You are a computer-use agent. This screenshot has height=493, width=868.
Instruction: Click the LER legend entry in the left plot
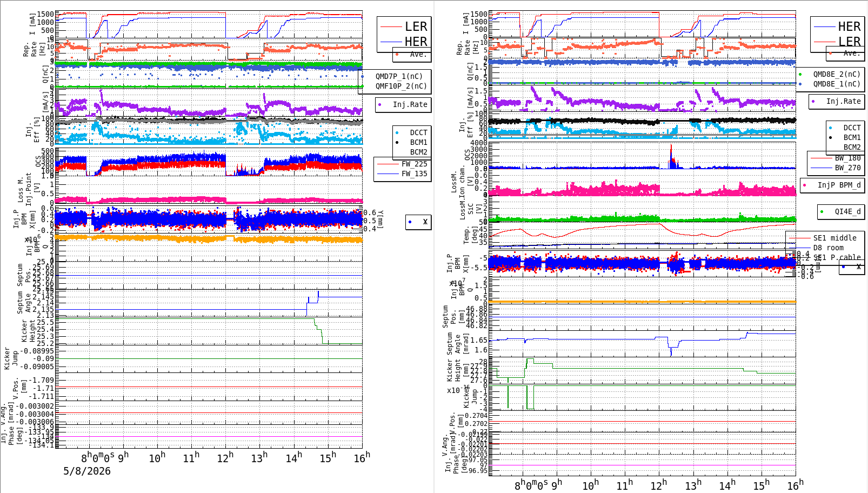[416, 26]
